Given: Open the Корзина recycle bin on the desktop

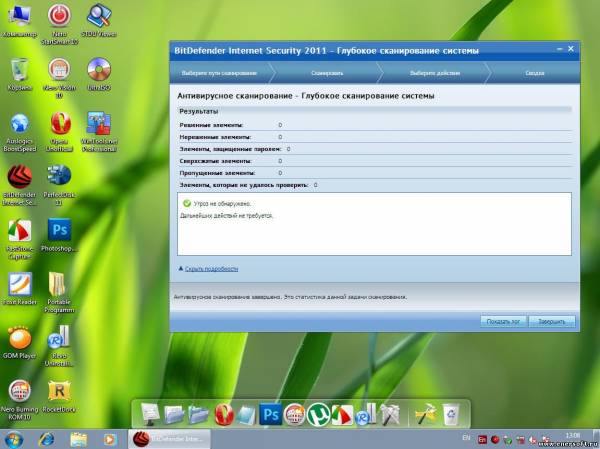Looking at the screenshot, I should coord(20,75).
